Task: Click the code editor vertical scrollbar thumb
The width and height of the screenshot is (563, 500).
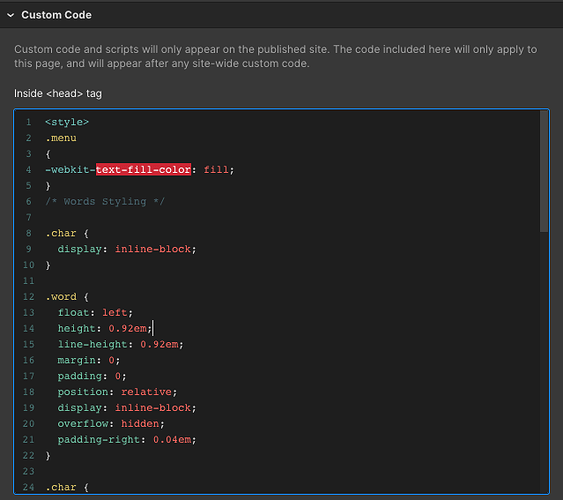Action: coord(544,171)
